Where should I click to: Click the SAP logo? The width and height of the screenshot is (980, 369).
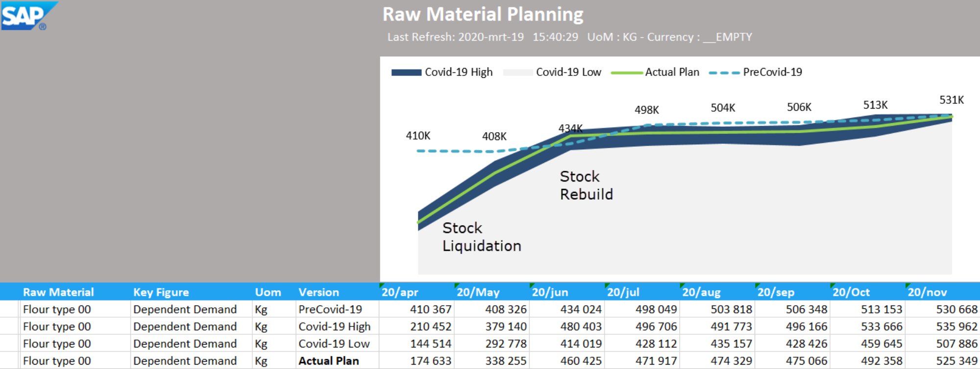coord(28,16)
